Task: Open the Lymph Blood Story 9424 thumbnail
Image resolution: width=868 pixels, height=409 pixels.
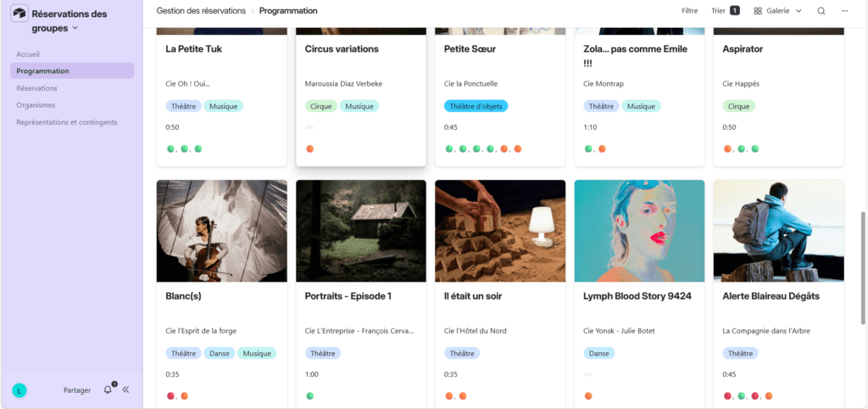Action: pyautogui.click(x=639, y=231)
